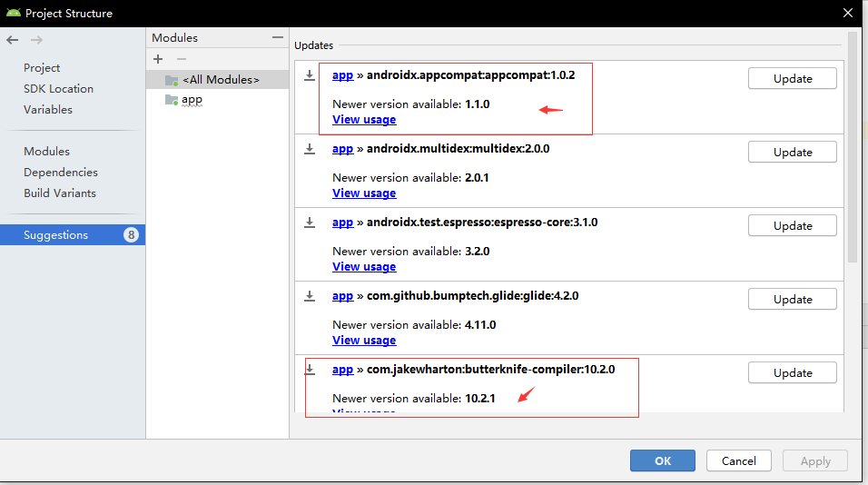Viewport: 868px width, 485px height.
Task: Click the All Modules folder icon
Action: point(172,80)
